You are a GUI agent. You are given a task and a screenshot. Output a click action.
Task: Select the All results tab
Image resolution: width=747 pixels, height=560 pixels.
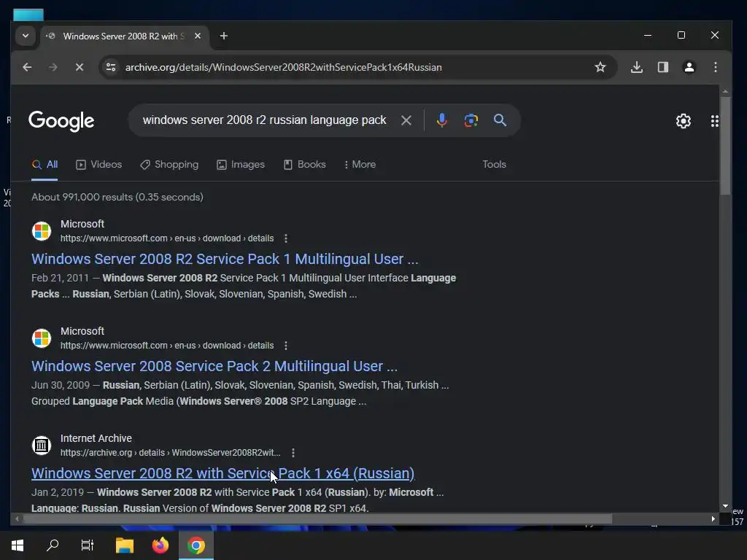(x=44, y=165)
